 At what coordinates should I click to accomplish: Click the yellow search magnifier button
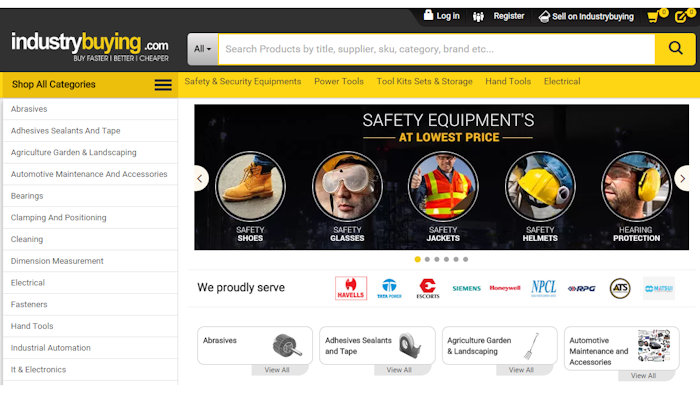pyautogui.click(x=675, y=49)
